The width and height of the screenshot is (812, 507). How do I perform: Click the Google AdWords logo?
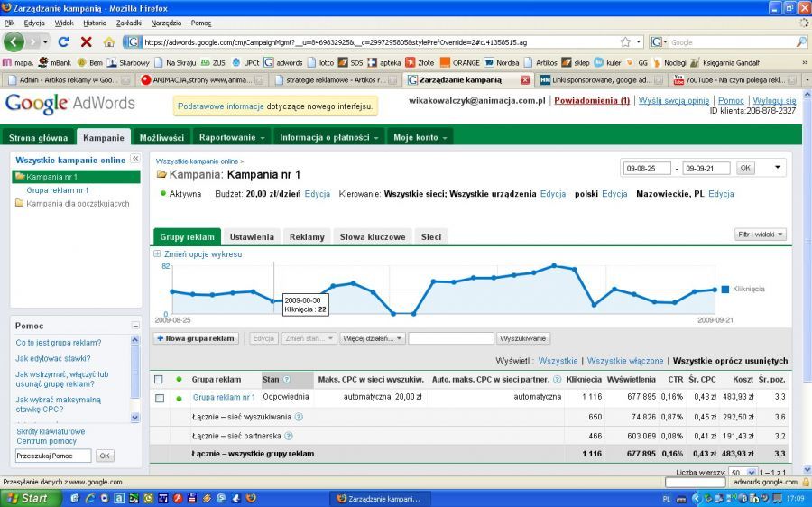(x=69, y=103)
